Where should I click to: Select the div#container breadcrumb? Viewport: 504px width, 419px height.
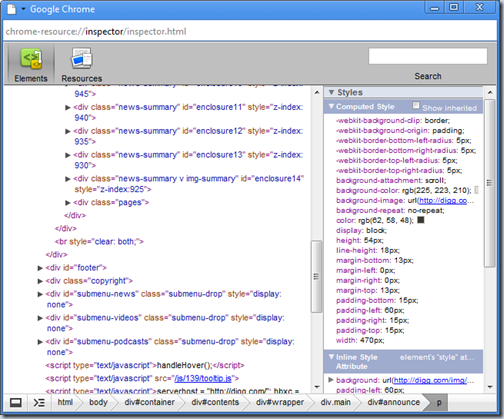[x=149, y=403]
